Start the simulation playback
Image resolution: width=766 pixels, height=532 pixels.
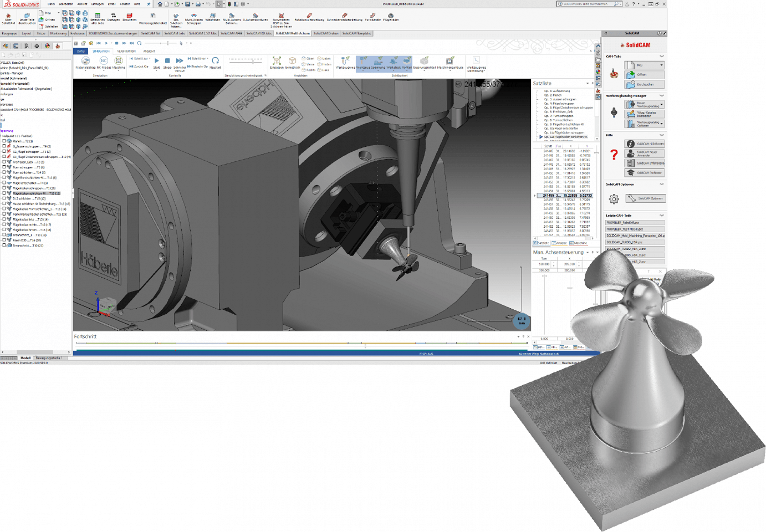click(156, 60)
